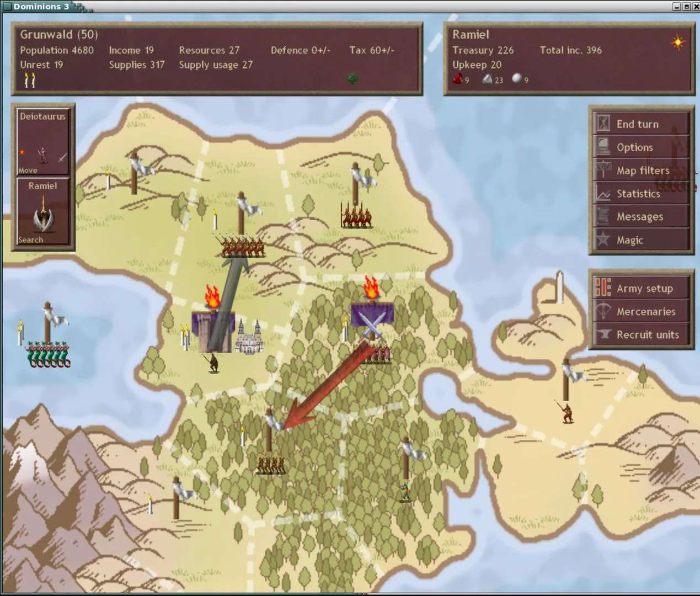
Task: Click the white temple building on map
Action: pyautogui.click(x=249, y=337)
